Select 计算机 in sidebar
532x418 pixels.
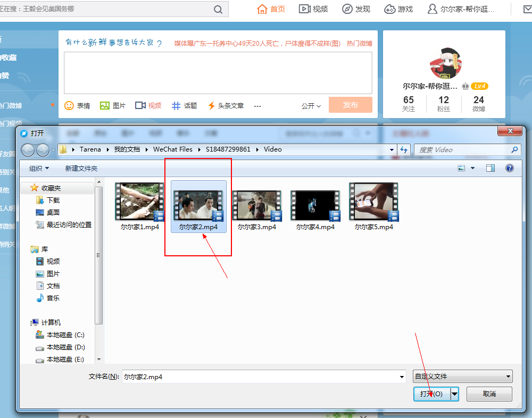45,322
